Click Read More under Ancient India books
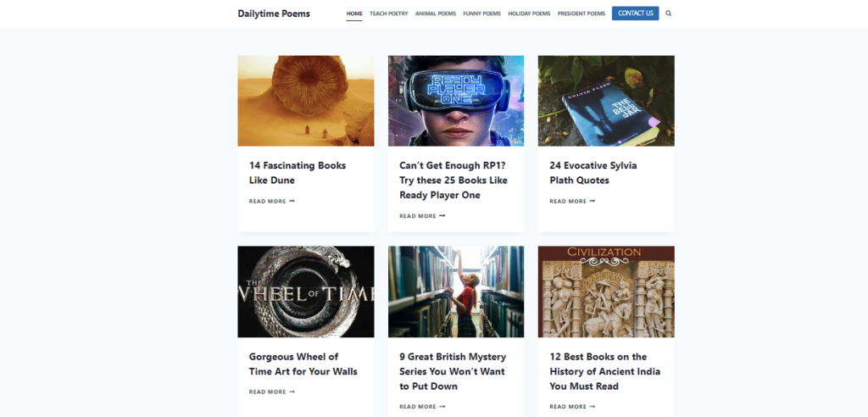 pos(572,407)
